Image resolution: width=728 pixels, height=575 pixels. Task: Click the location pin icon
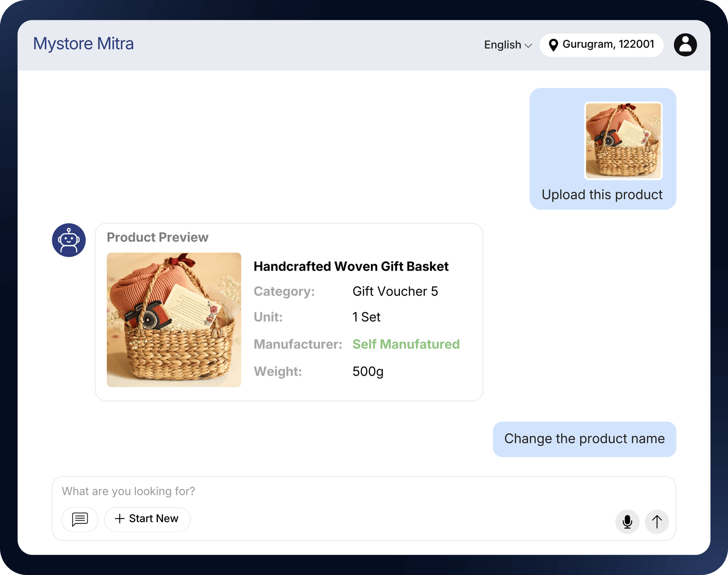coord(553,45)
